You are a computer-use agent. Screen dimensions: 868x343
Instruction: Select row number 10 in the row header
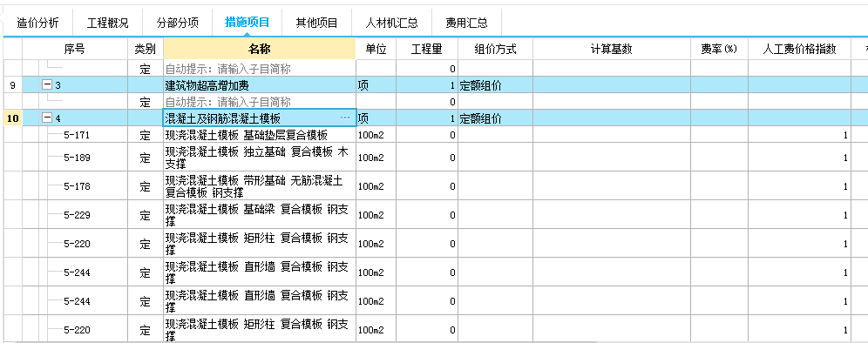(13, 118)
